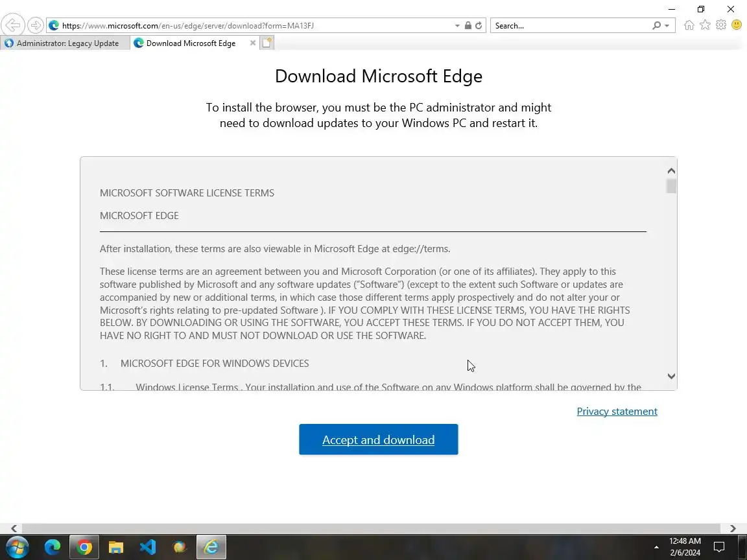Click Accept and download button
This screenshot has height=560, width=747.
[378, 439]
